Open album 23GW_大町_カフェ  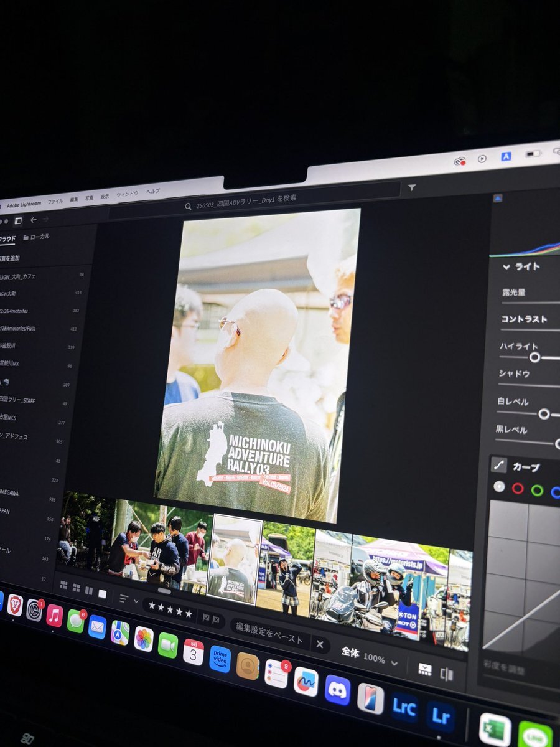coord(18,275)
